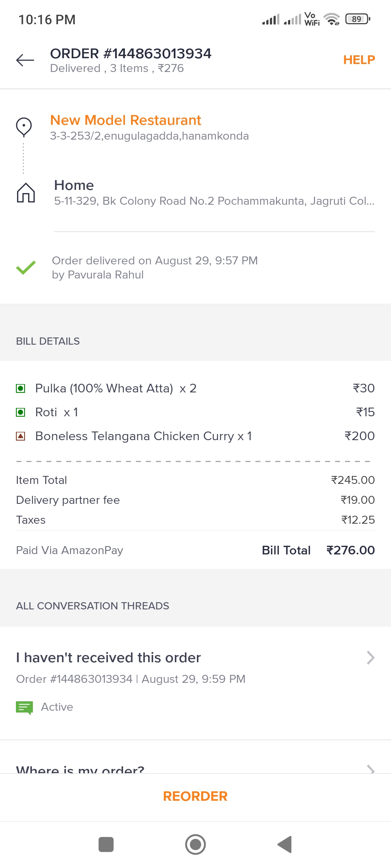Click the Home address house icon

pyautogui.click(x=26, y=192)
